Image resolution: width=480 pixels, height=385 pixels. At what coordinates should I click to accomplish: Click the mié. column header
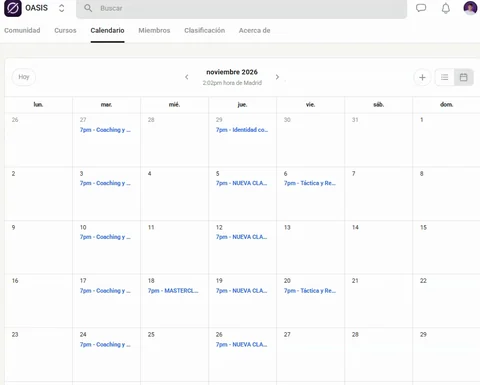174,105
